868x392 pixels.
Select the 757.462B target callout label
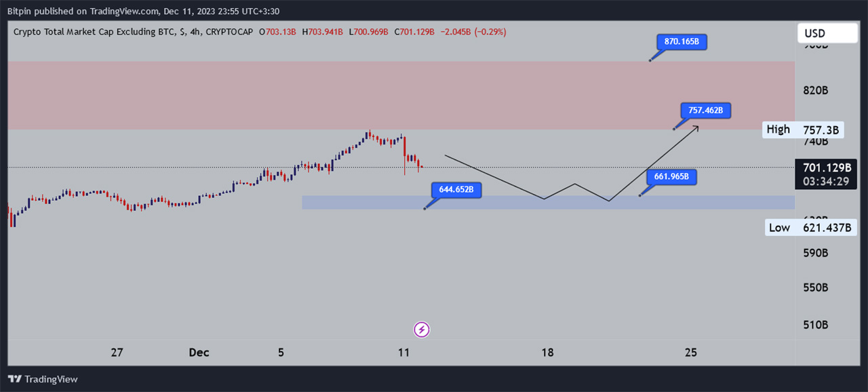tap(705, 110)
